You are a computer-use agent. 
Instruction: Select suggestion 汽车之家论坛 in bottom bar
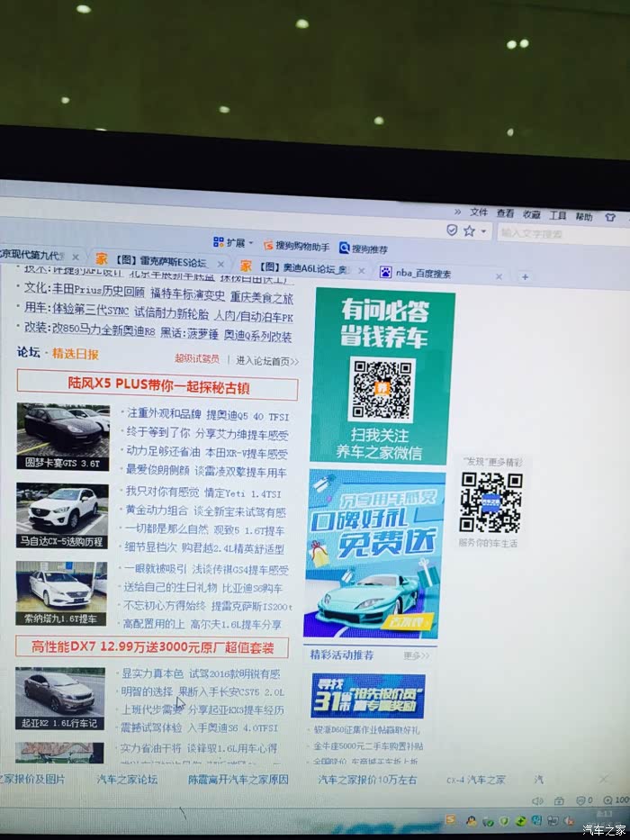(x=127, y=779)
